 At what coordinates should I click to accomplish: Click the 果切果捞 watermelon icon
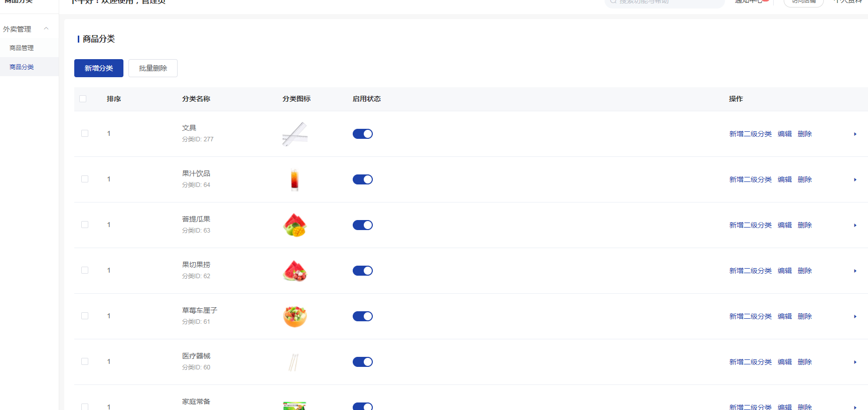click(295, 271)
